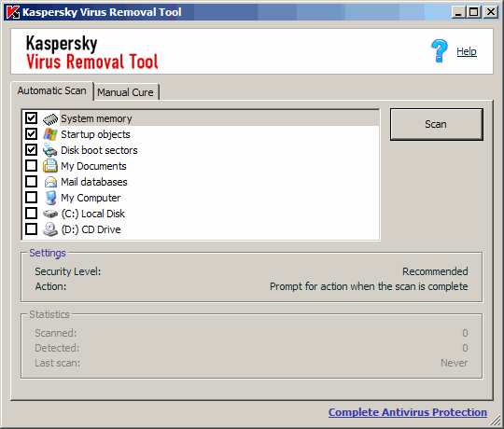Click the Action: label in Settings

[50, 286]
